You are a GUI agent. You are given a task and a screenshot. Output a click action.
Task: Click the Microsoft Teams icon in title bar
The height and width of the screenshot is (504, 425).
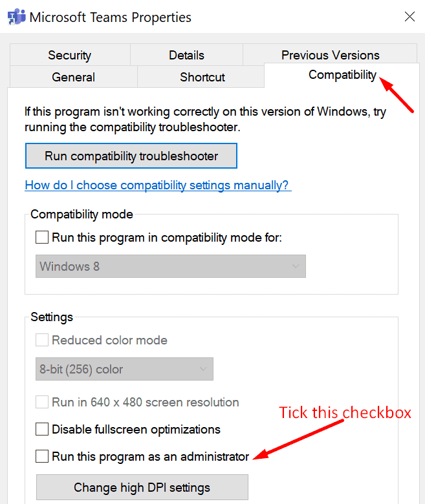point(16,17)
